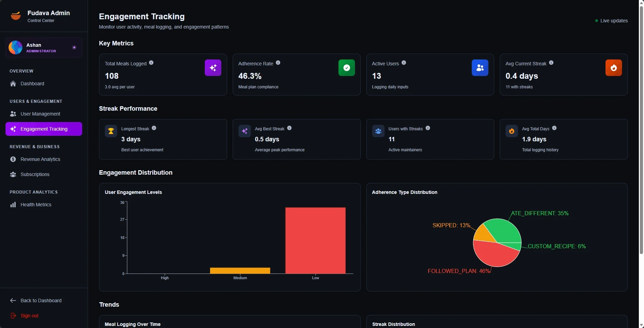Open Dashboard from the sidebar

click(32, 84)
